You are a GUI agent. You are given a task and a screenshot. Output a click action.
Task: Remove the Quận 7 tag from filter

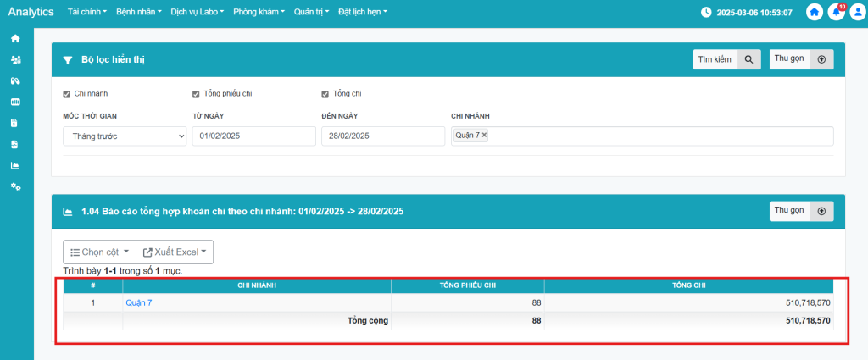pos(485,136)
